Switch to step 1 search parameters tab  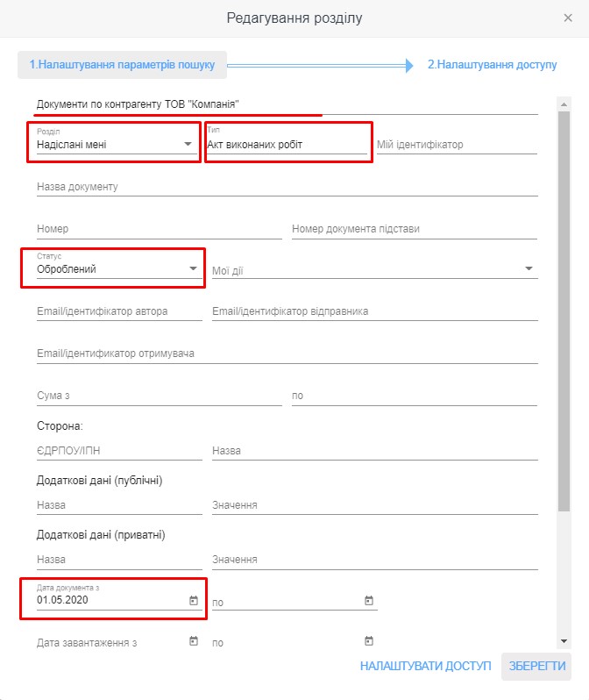coord(123,64)
